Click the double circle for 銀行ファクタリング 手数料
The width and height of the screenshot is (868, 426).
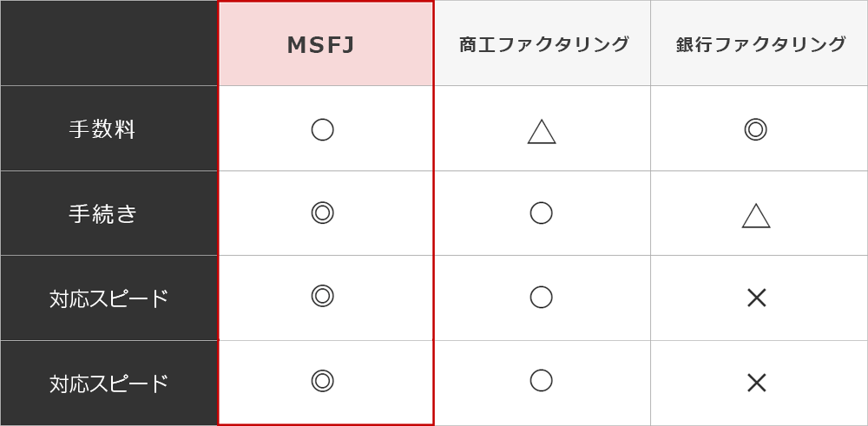pyautogui.click(x=755, y=129)
